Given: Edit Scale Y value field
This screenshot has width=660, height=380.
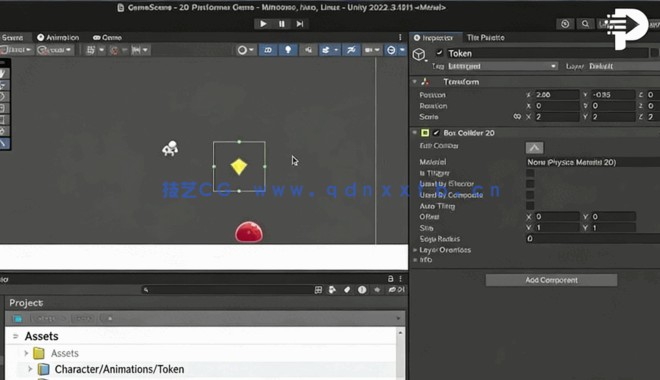Looking at the screenshot, I should click(x=612, y=117).
